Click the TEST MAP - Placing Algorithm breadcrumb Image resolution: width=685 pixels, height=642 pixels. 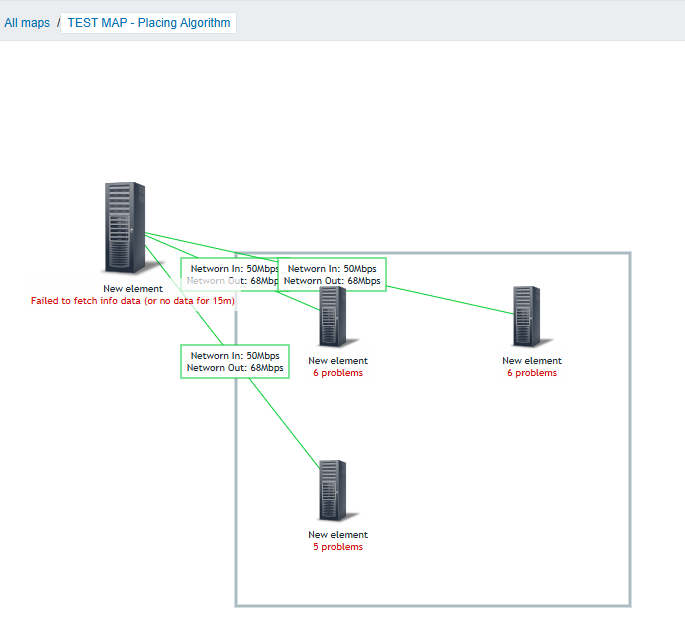coord(148,23)
